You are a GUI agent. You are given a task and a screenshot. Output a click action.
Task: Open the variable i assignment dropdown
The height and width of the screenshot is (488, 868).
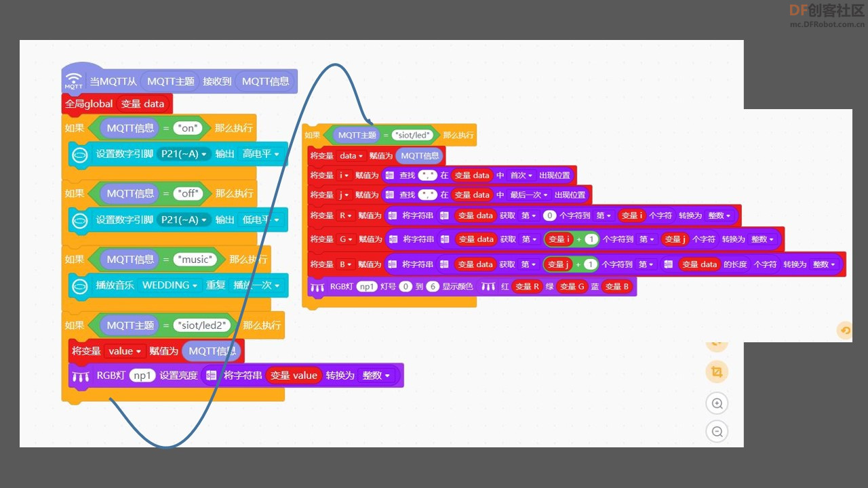(344, 176)
